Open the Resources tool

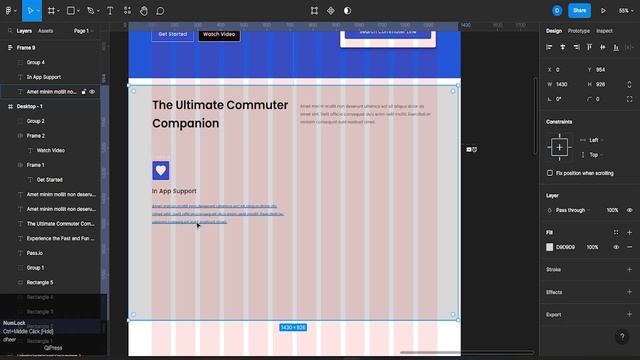point(127,11)
